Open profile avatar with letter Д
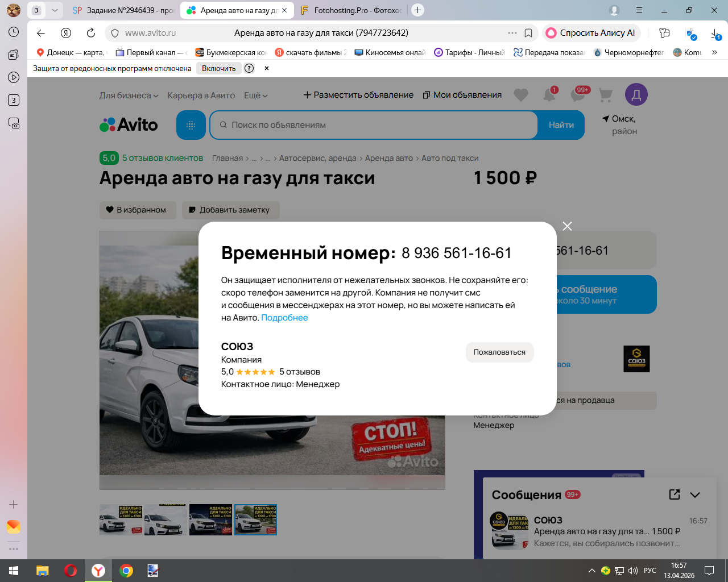This screenshot has width=728, height=582. tap(636, 94)
